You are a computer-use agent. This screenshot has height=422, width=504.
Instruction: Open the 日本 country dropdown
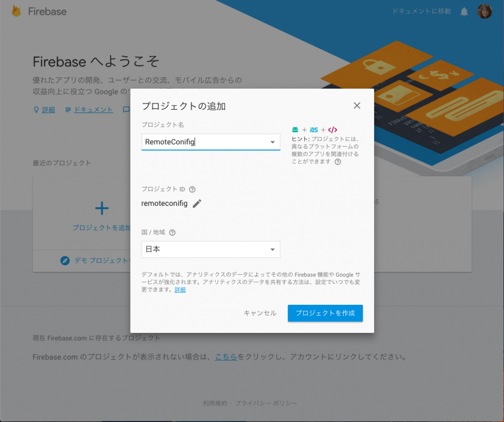(211, 249)
